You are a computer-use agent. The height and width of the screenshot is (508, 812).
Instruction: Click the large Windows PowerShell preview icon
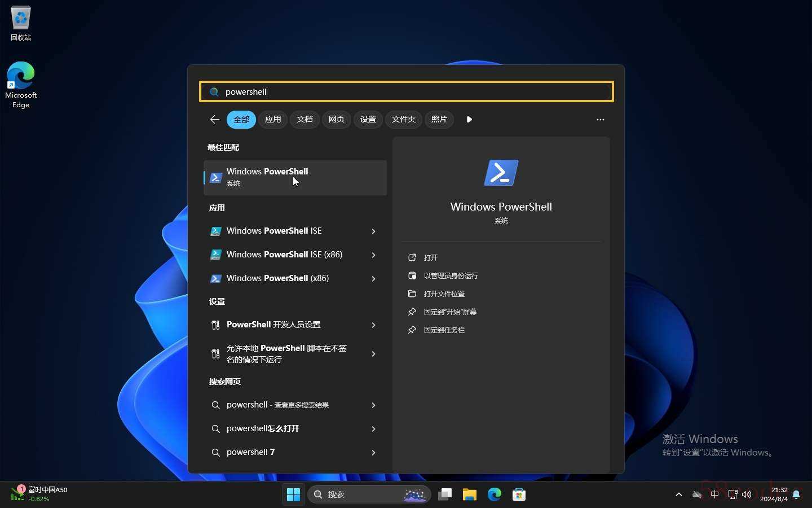coord(501,172)
